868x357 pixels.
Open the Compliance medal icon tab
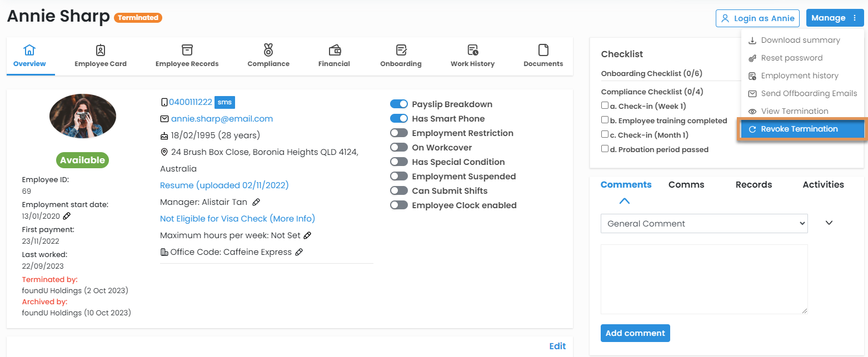(x=268, y=51)
